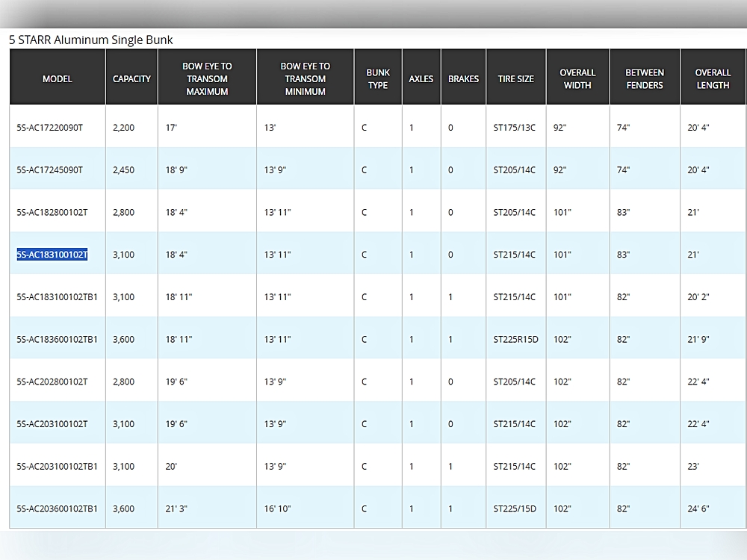Click model 5S-AC183600102TB1

click(x=57, y=340)
